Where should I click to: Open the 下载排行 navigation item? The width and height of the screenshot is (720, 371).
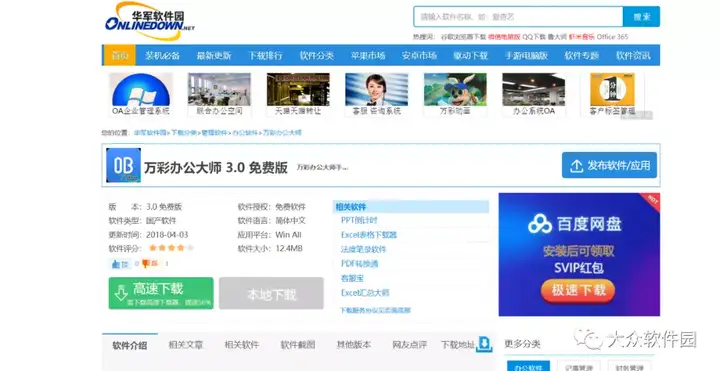[x=265, y=56]
